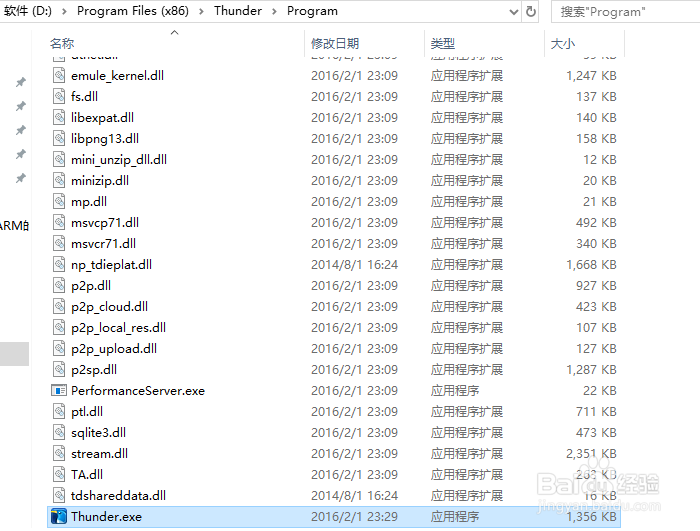The image size is (700, 531).
Task: Click the mini_unzip_dll.dll file icon
Action: tap(59, 159)
